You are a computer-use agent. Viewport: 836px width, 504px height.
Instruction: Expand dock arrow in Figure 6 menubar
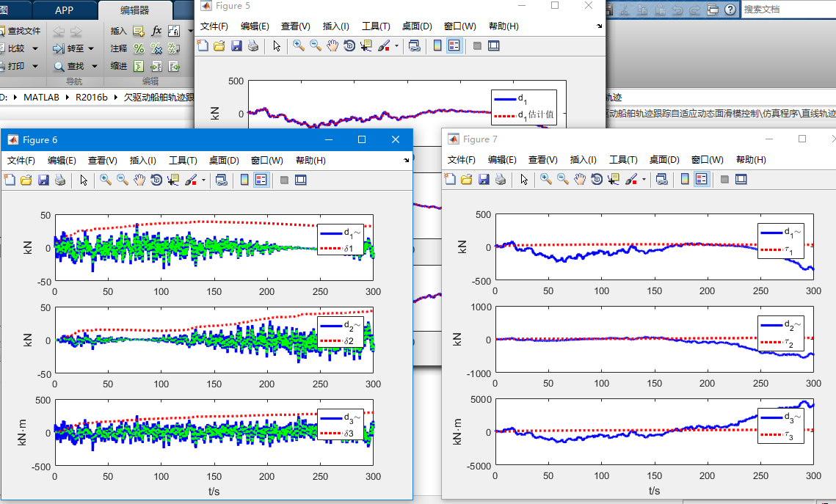coord(407,160)
